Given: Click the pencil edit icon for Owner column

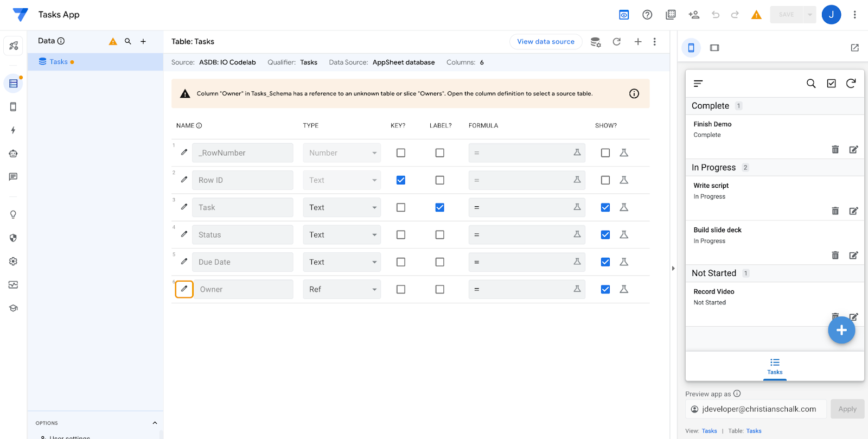Looking at the screenshot, I should pyautogui.click(x=184, y=289).
